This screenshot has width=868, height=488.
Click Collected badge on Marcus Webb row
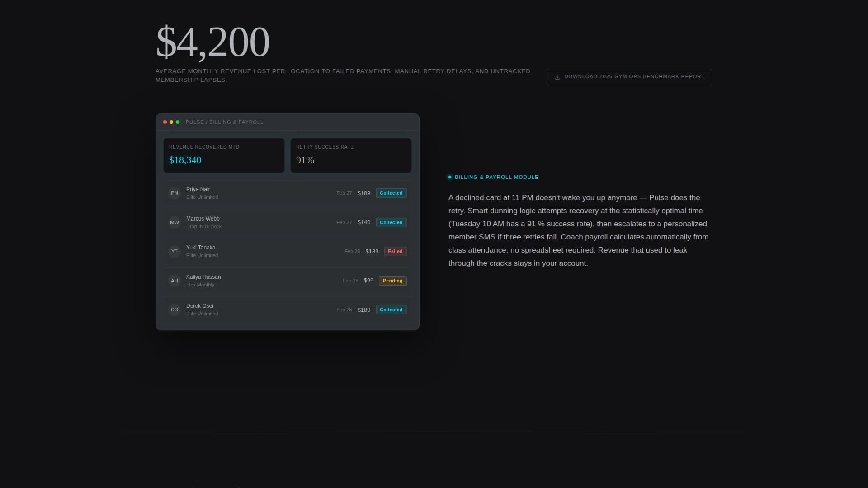coord(392,222)
